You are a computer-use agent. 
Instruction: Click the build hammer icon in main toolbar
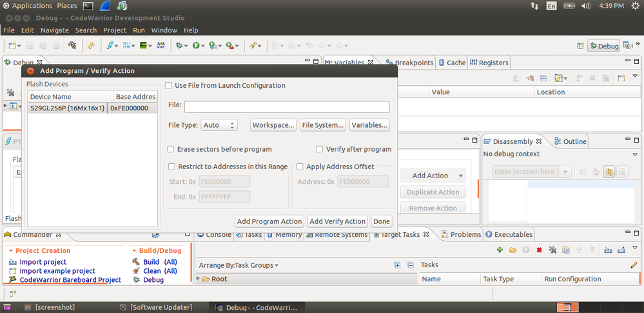click(x=72, y=46)
